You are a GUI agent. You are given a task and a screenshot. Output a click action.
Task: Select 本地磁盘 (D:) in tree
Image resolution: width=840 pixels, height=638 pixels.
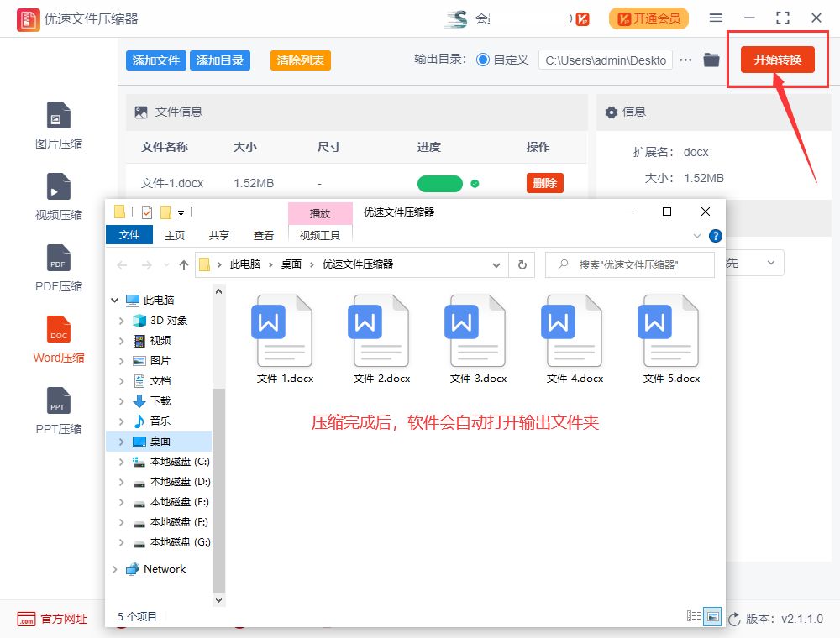point(180,482)
